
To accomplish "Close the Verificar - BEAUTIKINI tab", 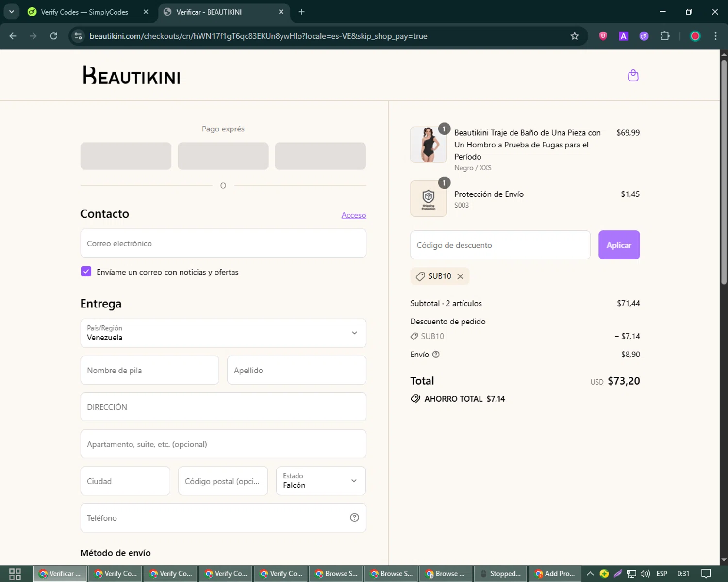I will (x=281, y=12).
